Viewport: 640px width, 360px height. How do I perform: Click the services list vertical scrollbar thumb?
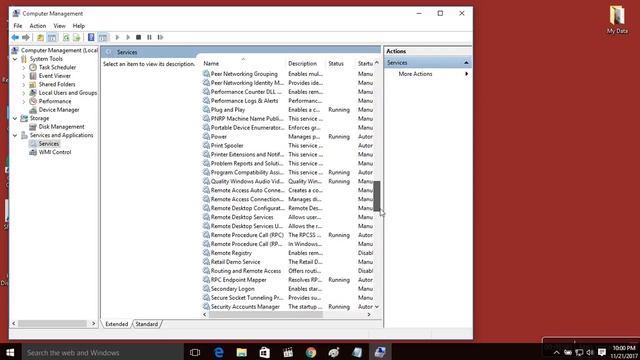tap(377, 196)
